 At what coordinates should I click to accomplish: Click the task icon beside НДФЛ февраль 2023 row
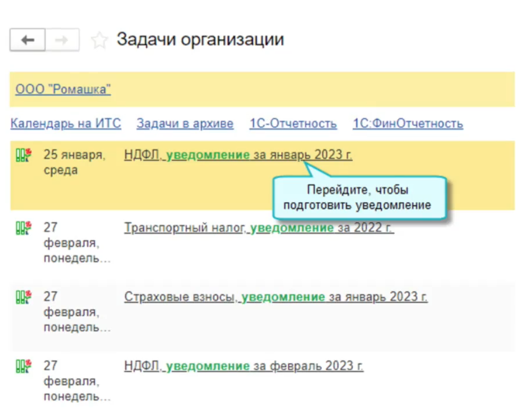pyautogui.click(x=23, y=366)
